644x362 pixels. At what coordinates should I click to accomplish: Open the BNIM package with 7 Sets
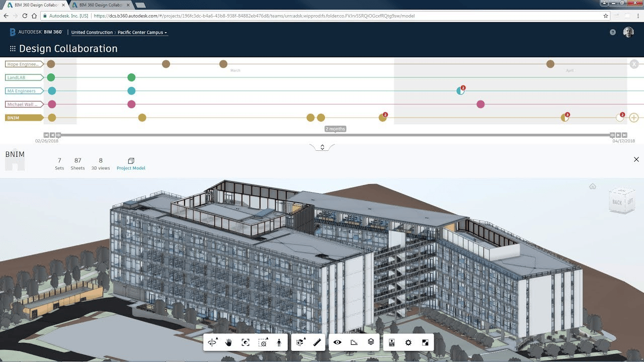tap(59, 163)
